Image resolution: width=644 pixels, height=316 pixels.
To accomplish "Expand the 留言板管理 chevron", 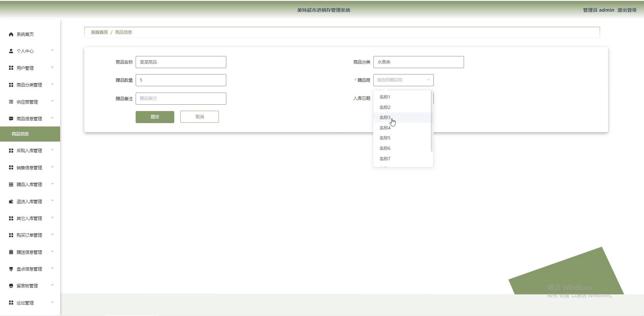I will pos(52,285).
